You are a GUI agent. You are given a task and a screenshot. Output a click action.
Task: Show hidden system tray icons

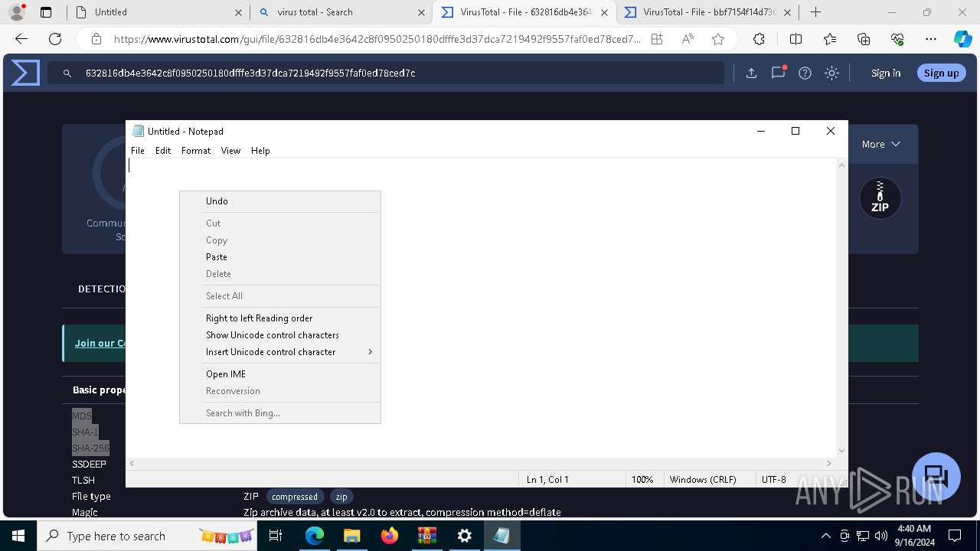(825, 536)
